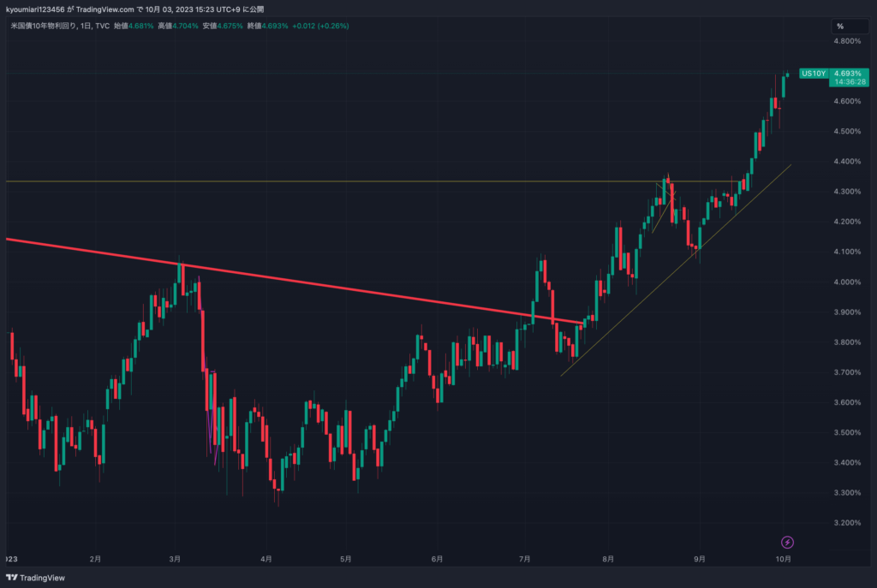Click the 4.300% price axis label
This screenshot has height=588, width=877.
[847, 192]
